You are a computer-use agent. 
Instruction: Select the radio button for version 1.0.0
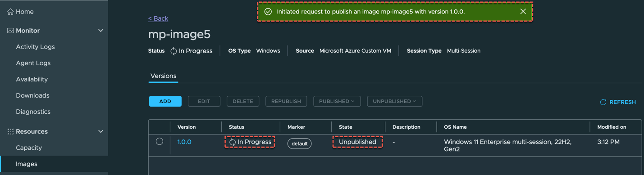(160, 141)
